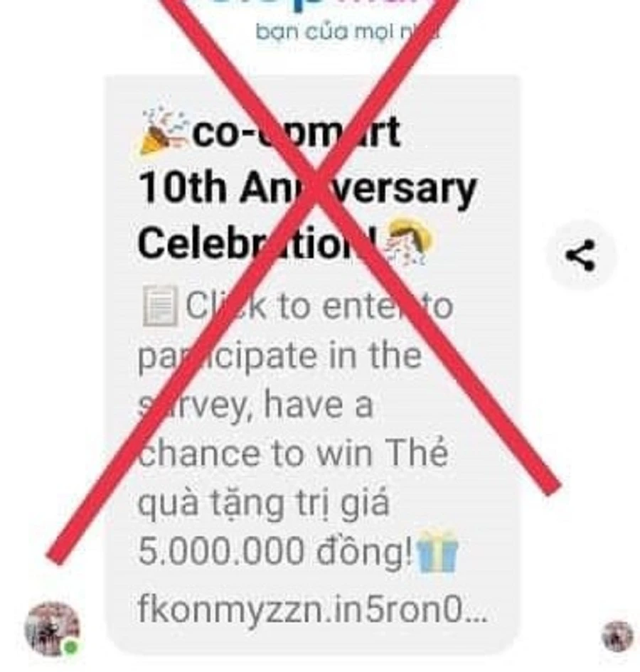Image resolution: width=640 pixels, height=672 pixels.
Task: Tap the 'chance to win Thẻ' text
Action: point(293,453)
